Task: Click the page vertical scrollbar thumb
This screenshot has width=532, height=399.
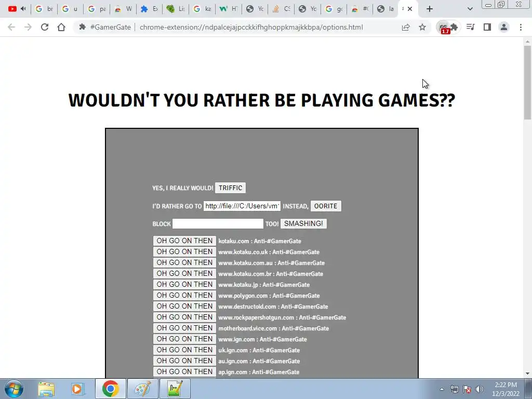Action: pyautogui.click(x=527, y=83)
